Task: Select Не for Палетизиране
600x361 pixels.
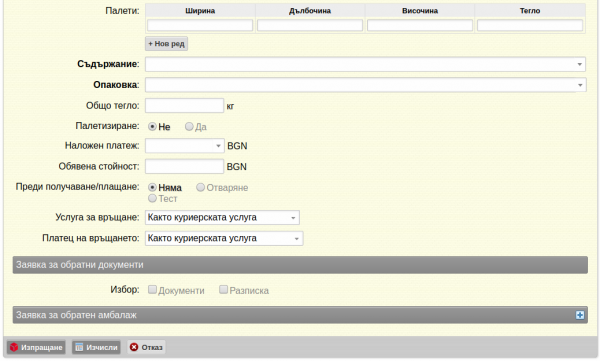Action: tap(152, 126)
